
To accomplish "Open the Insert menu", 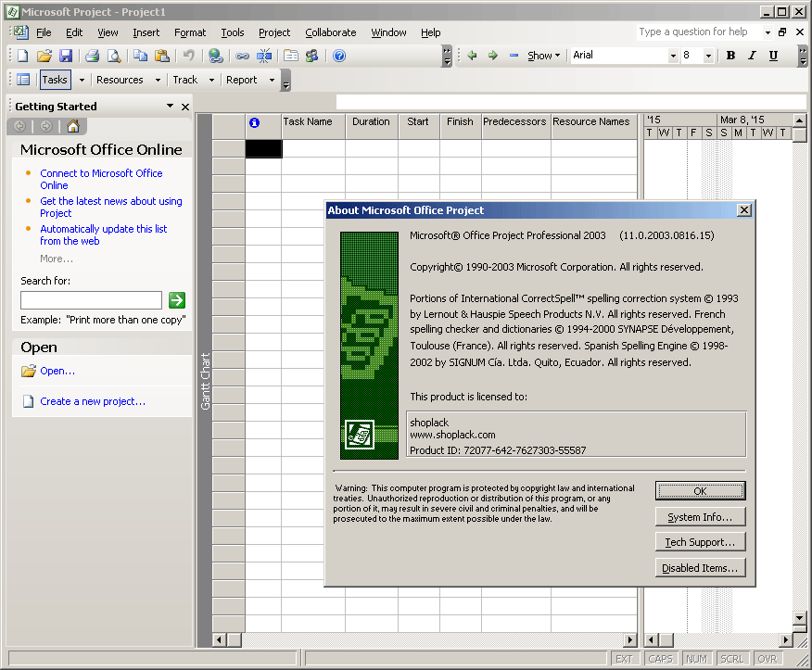I will tap(146, 32).
